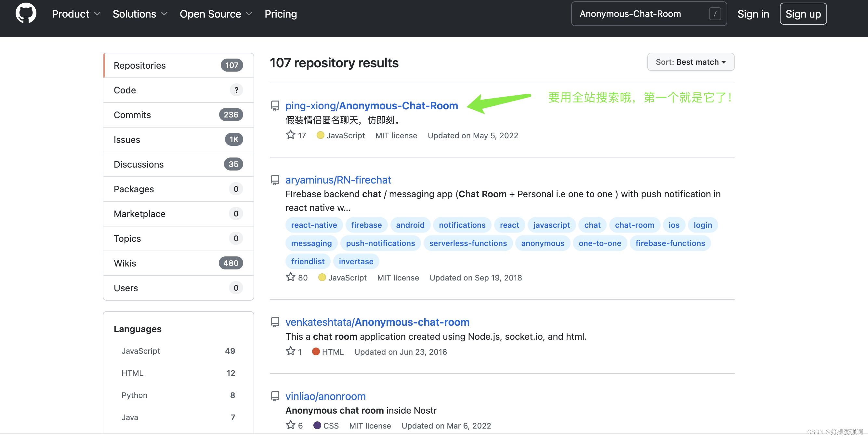Click the push-notifications topic tag
The width and height of the screenshot is (868, 438).
tap(380, 243)
